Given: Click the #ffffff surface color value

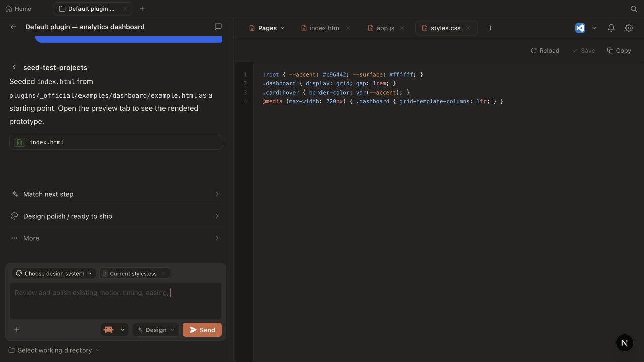Looking at the screenshot, I should click(401, 75).
